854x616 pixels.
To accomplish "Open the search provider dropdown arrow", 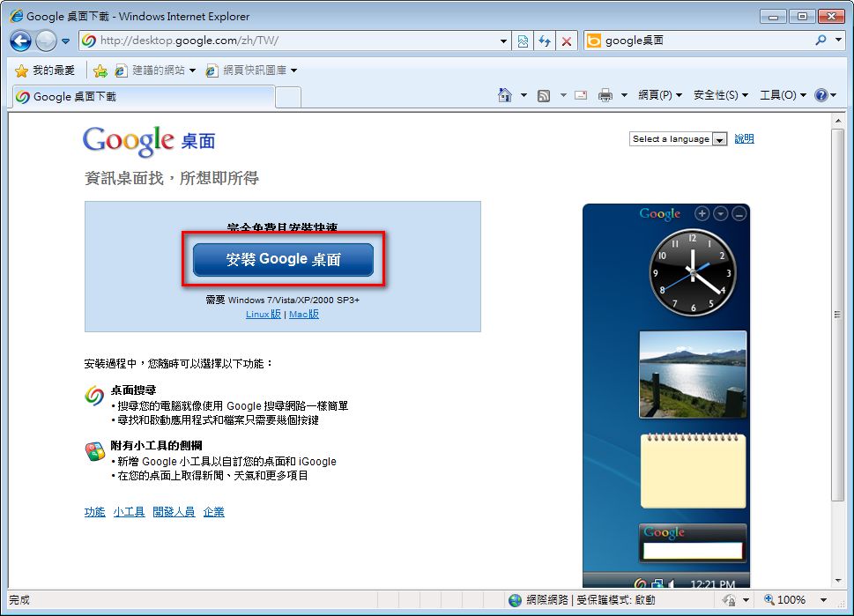I will [x=839, y=40].
